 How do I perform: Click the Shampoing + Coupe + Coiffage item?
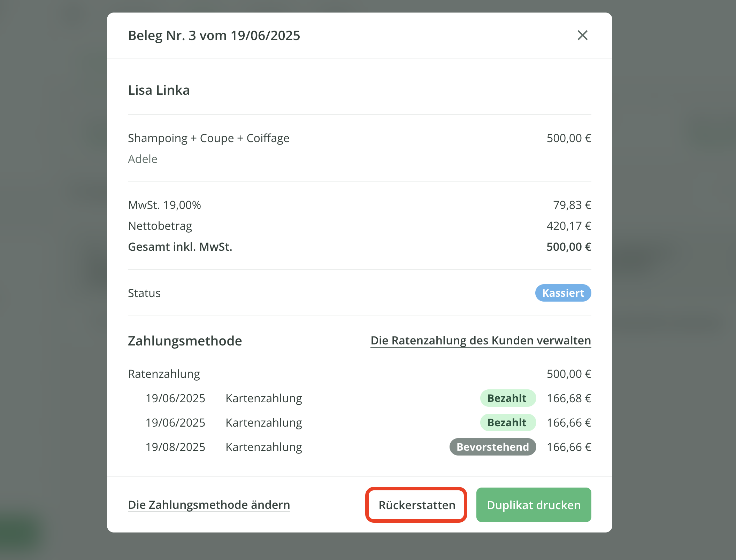tap(208, 138)
